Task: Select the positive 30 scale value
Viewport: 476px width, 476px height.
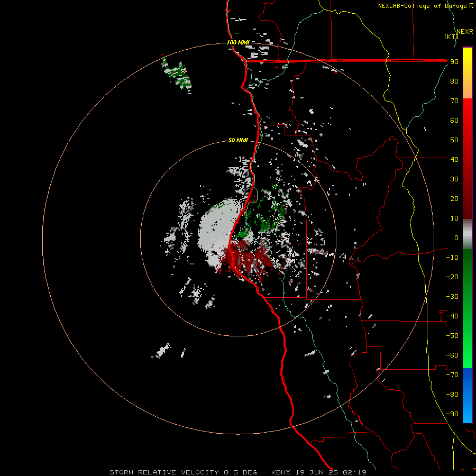Action: pos(454,179)
